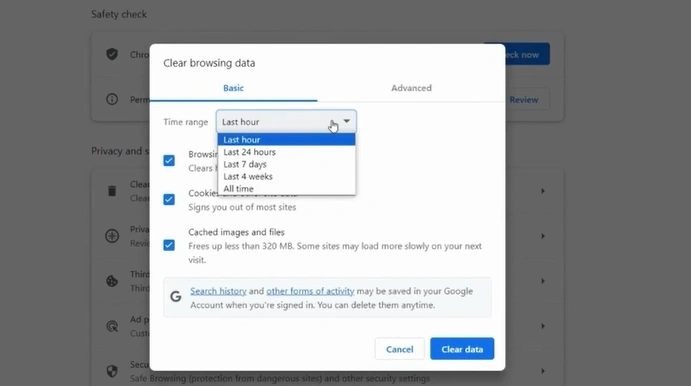The height and width of the screenshot is (386, 691).
Task: Click the Google G logo icon
Action: tap(176, 297)
